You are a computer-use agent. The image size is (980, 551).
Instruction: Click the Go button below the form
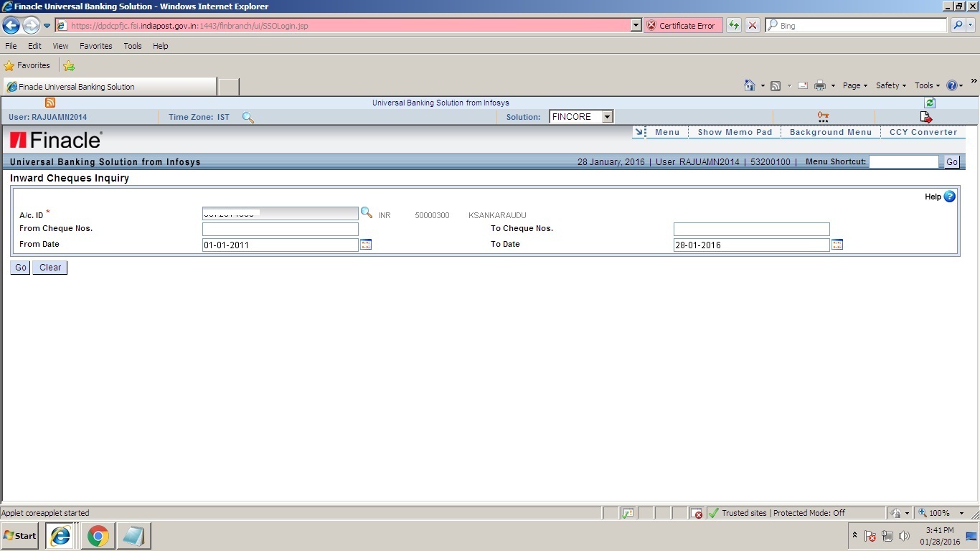pos(19,267)
